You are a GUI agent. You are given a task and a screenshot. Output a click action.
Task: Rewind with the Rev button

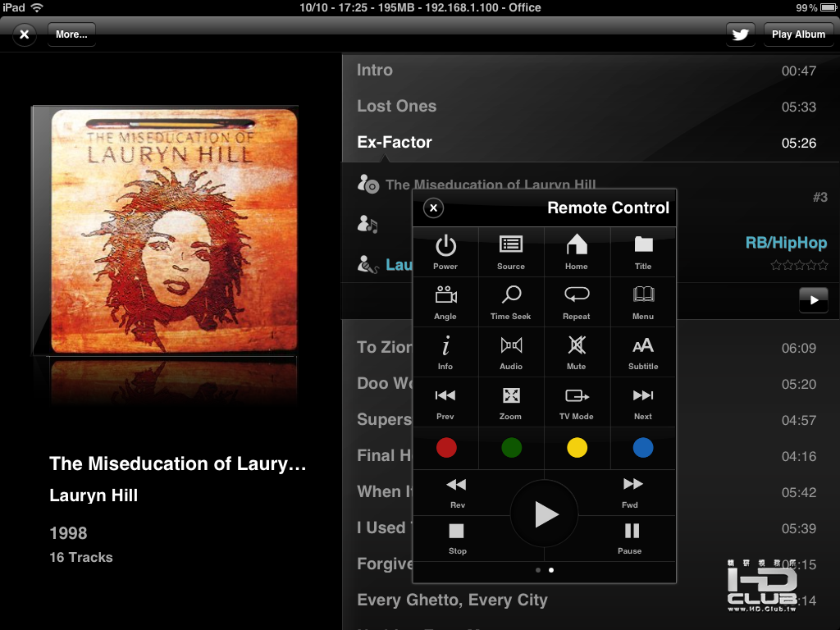(x=457, y=493)
